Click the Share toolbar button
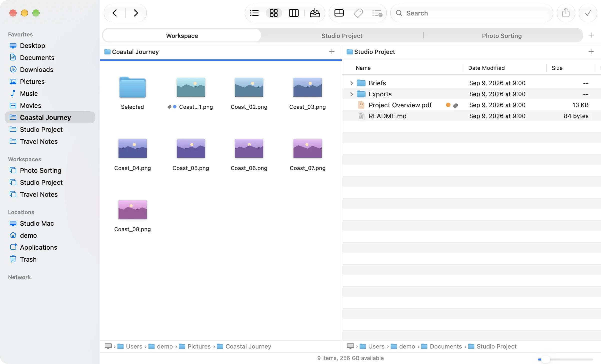Viewport: 601px width, 364px height. click(x=566, y=13)
